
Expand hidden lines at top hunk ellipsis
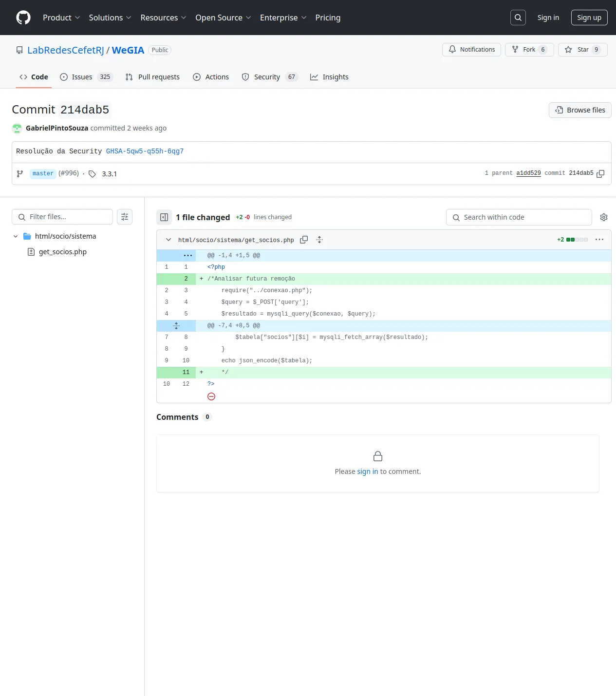click(x=188, y=255)
